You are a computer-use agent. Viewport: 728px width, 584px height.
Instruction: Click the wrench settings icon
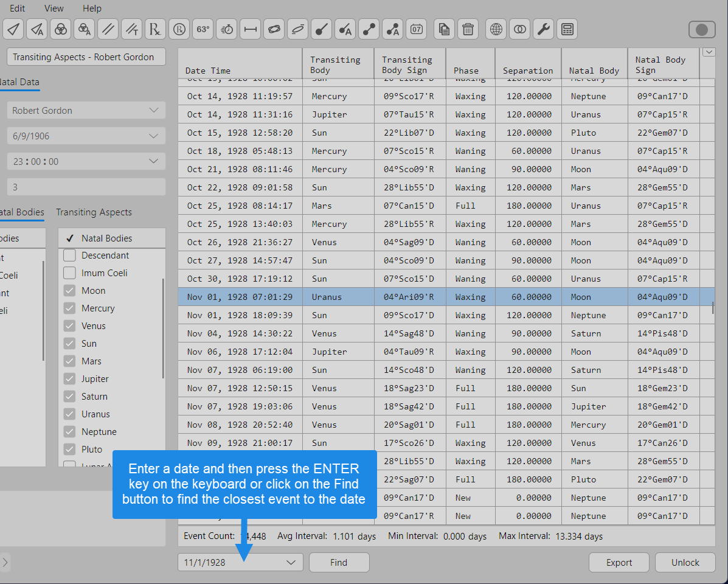point(543,29)
